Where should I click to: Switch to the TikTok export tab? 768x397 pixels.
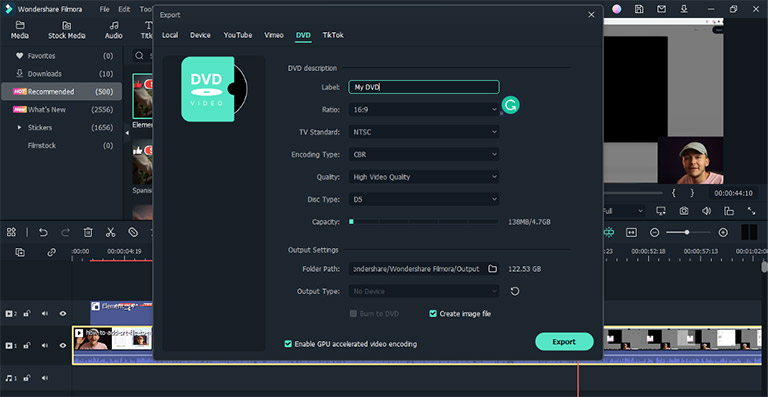click(x=333, y=35)
